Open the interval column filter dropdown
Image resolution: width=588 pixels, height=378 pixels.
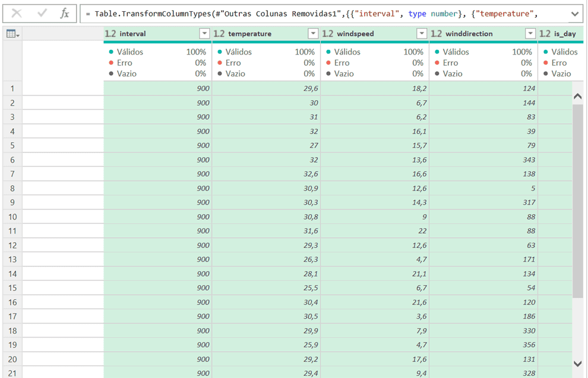click(x=204, y=34)
